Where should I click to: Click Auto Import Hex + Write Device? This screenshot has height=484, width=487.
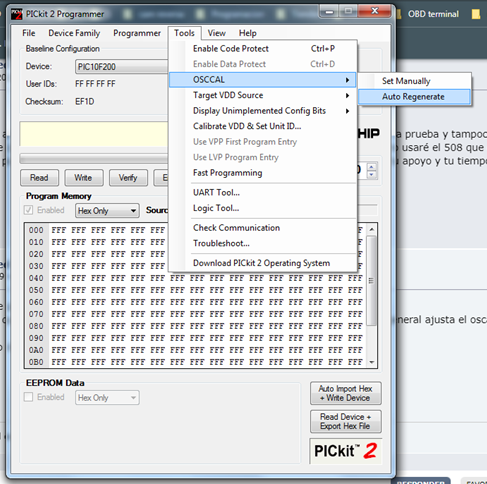346,393
